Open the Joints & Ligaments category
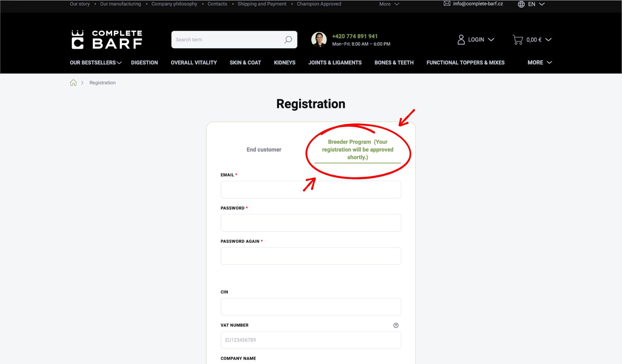The height and width of the screenshot is (364, 622). tap(335, 62)
